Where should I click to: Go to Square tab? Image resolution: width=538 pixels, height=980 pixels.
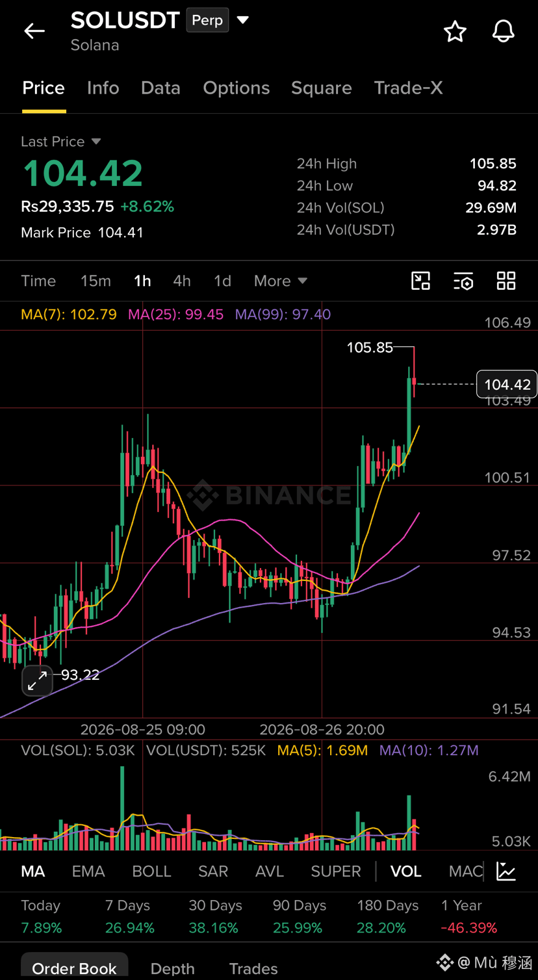click(x=322, y=88)
